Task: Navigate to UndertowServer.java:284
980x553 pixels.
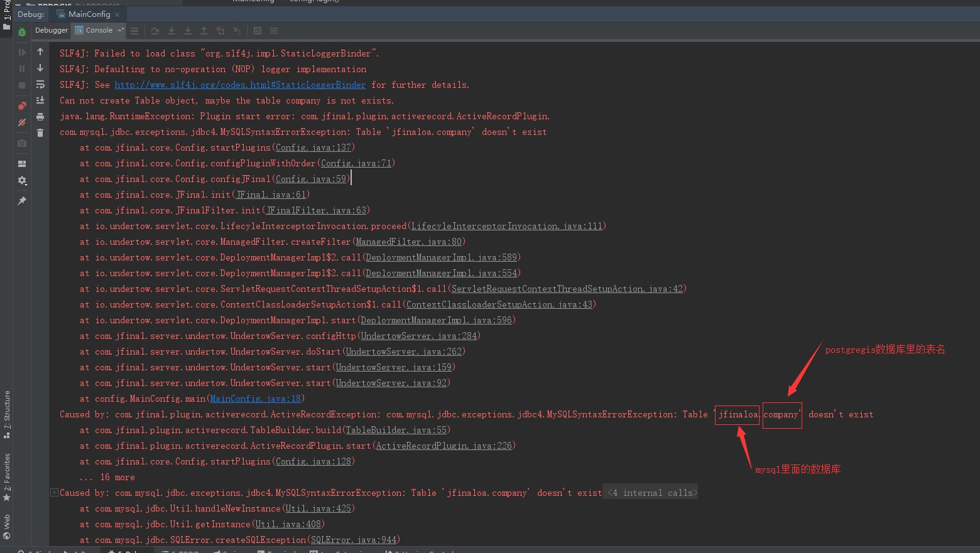Action: coord(419,336)
